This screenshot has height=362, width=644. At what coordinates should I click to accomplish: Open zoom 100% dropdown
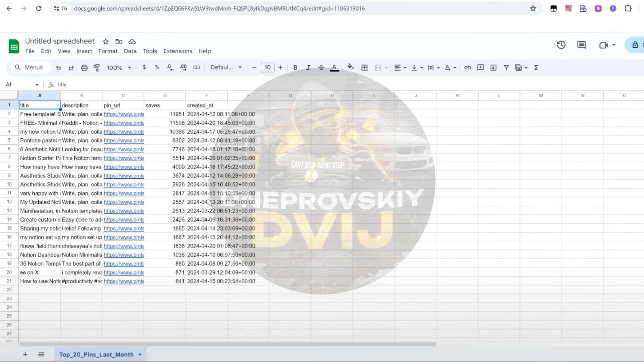tap(119, 68)
